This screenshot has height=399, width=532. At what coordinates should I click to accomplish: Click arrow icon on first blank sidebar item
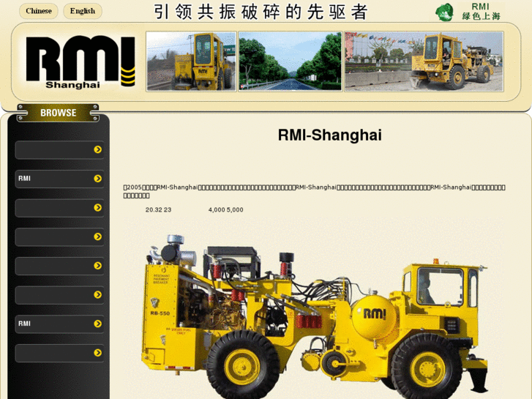tap(98, 149)
